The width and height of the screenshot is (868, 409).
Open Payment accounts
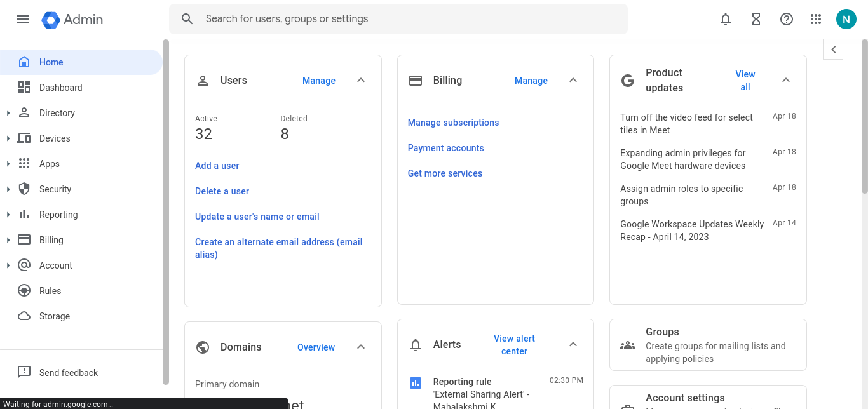(x=446, y=148)
